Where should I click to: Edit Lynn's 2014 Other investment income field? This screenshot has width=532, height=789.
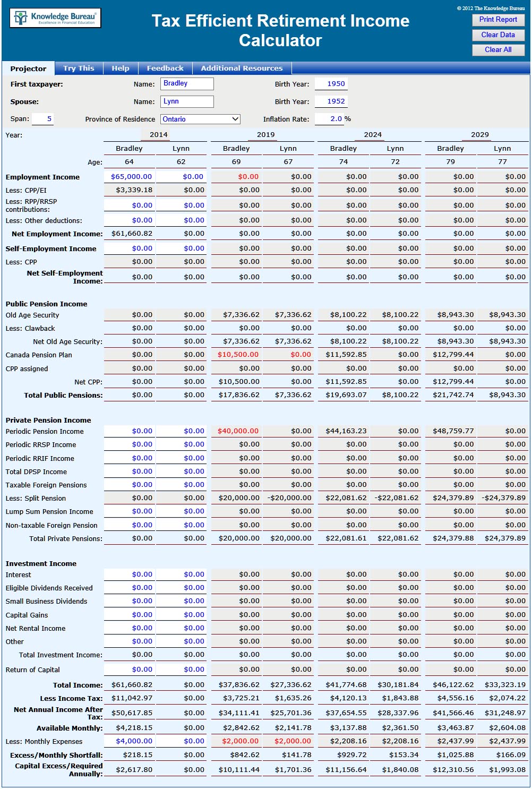[x=182, y=641]
